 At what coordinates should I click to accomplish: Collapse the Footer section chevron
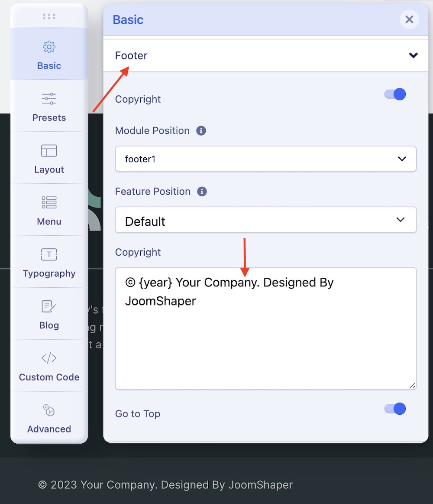(x=413, y=55)
